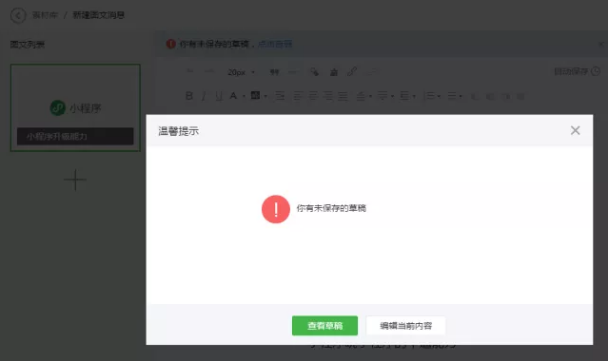This screenshot has height=361, width=608.
Task: Open the font color A dropdown arrow
Action: pyautogui.click(x=244, y=96)
